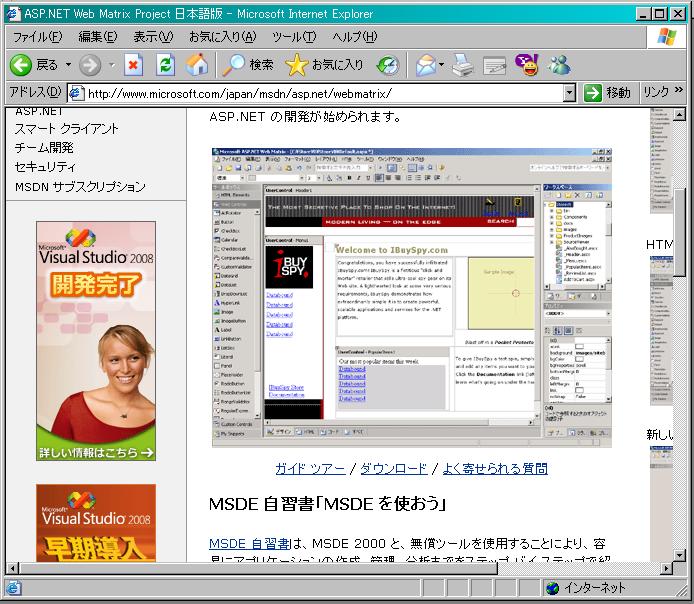The image size is (694, 604).
Task: Open the ファイル(F) menu
Action: tap(38, 37)
